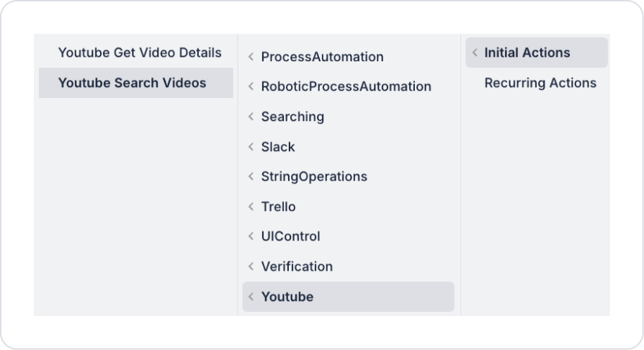Choose Youtube Search Videos action
This screenshot has width=644, height=350.
pyautogui.click(x=132, y=83)
